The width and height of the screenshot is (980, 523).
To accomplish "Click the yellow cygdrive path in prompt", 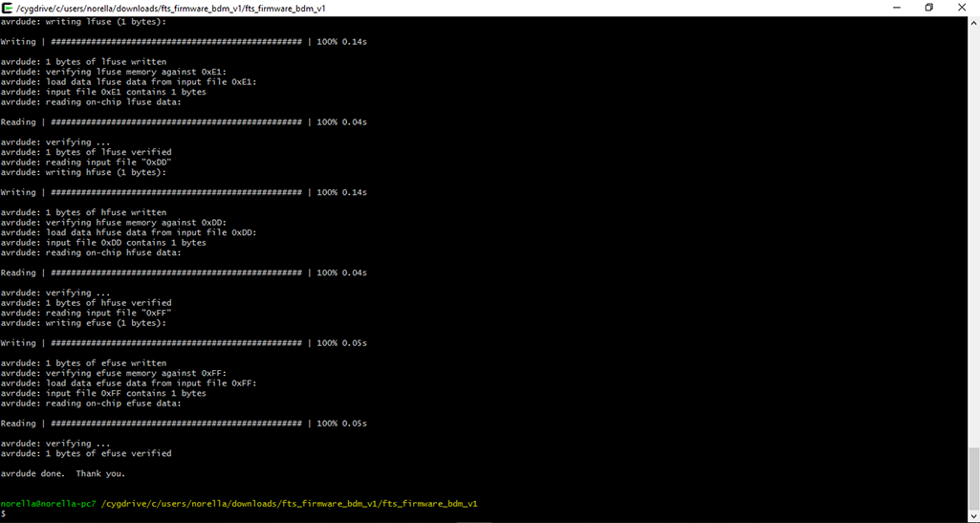I will [x=290, y=503].
